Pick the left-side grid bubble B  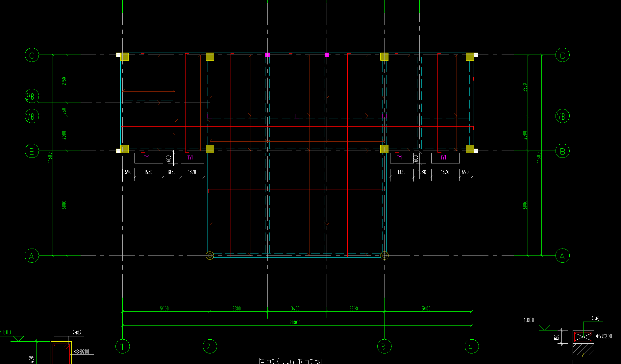[32, 151]
